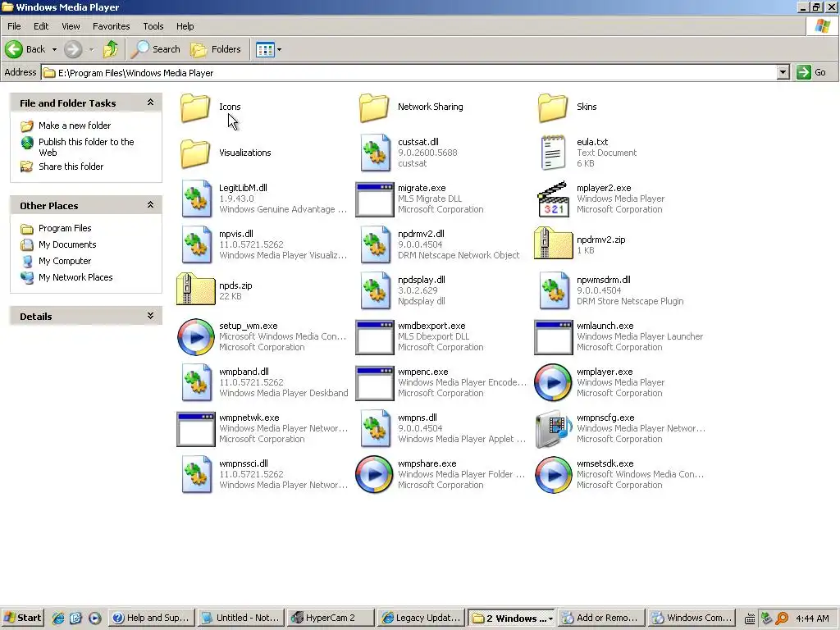Open the Edit menu
The width and height of the screenshot is (840, 630).
[x=41, y=26]
